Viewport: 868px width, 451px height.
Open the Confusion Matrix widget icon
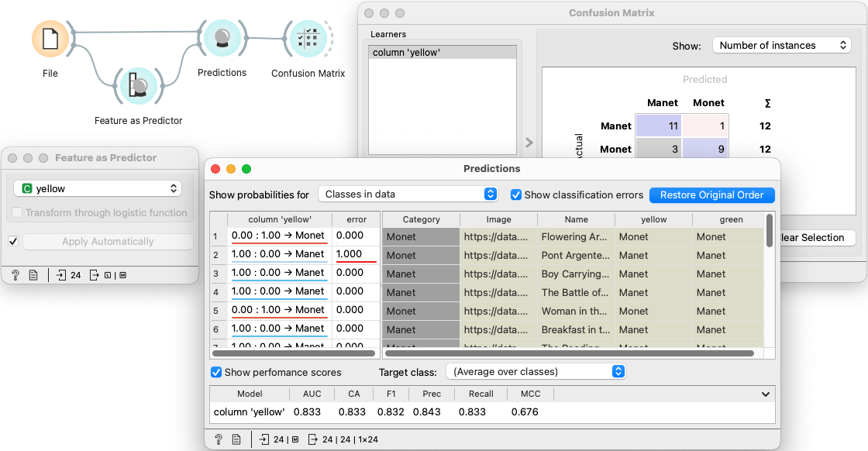pyautogui.click(x=308, y=39)
